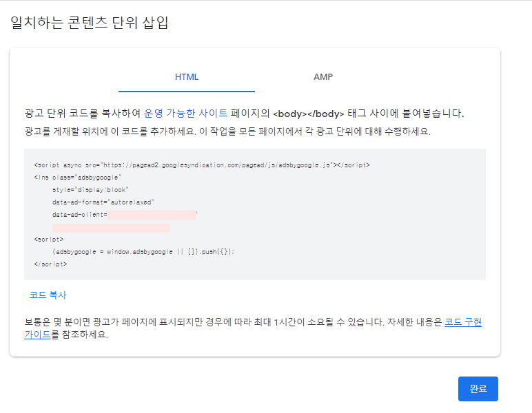Screen dimensions: 532x413
Task: Click the ins class="adsbygoogle" code line
Action: point(77,178)
